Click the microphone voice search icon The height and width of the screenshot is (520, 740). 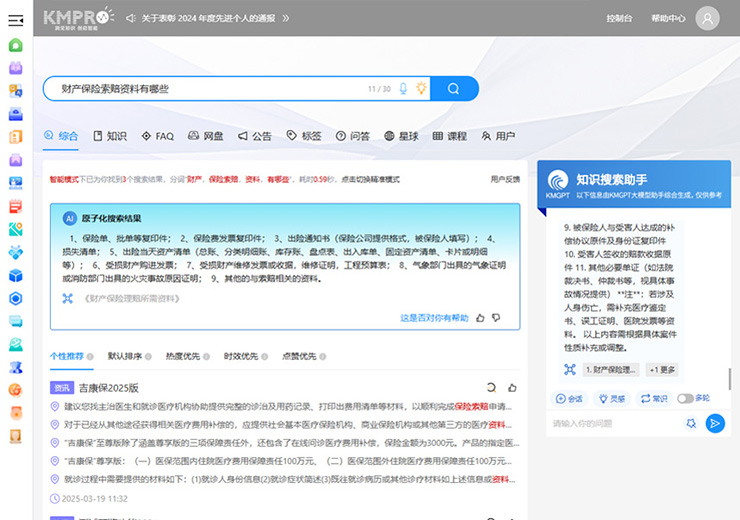coord(403,89)
